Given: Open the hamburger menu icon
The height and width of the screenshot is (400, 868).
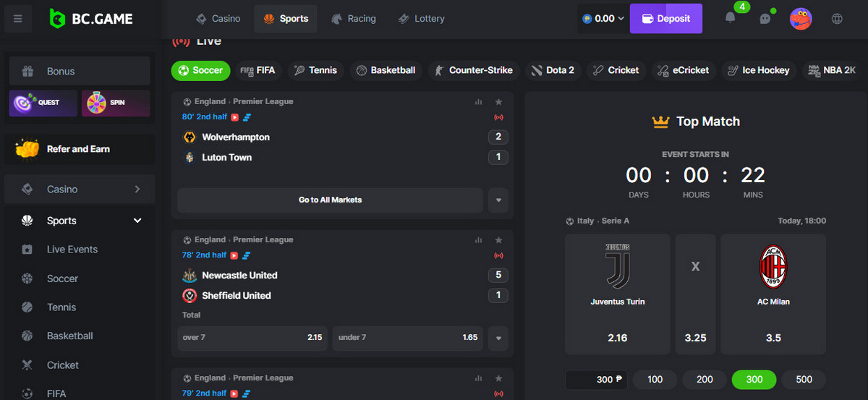Looking at the screenshot, I should click(18, 19).
